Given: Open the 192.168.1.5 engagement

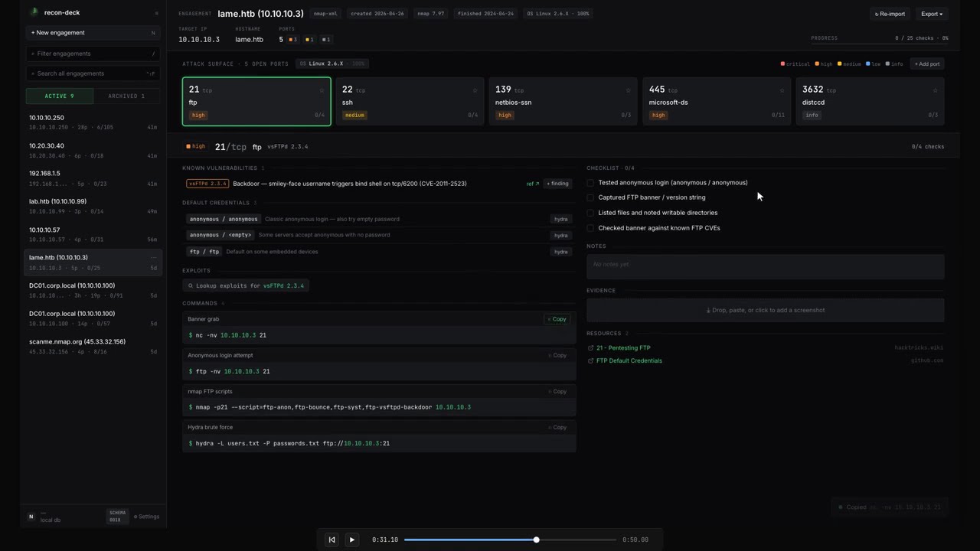Looking at the screenshot, I should point(93,178).
